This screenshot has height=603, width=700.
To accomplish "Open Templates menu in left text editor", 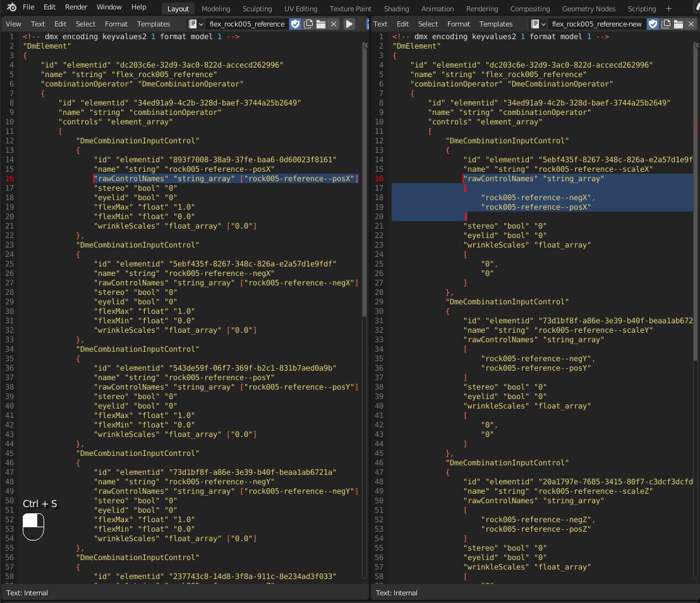I will [154, 24].
